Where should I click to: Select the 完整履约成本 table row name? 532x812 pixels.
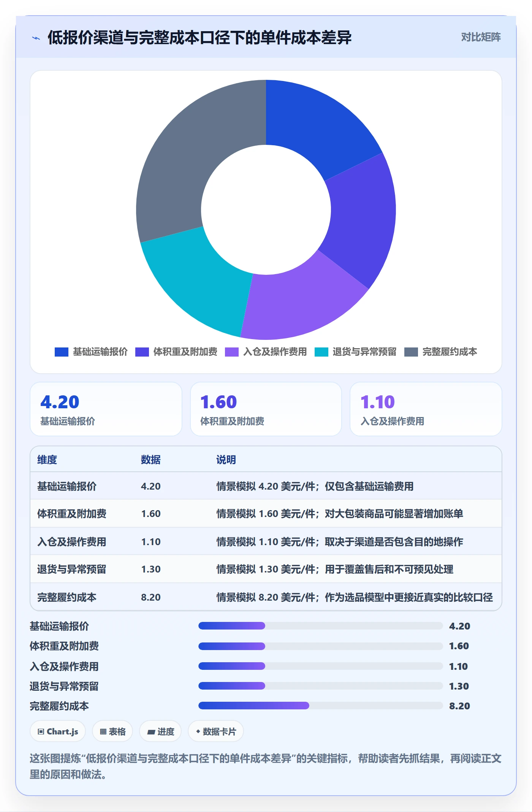coord(67,597)
